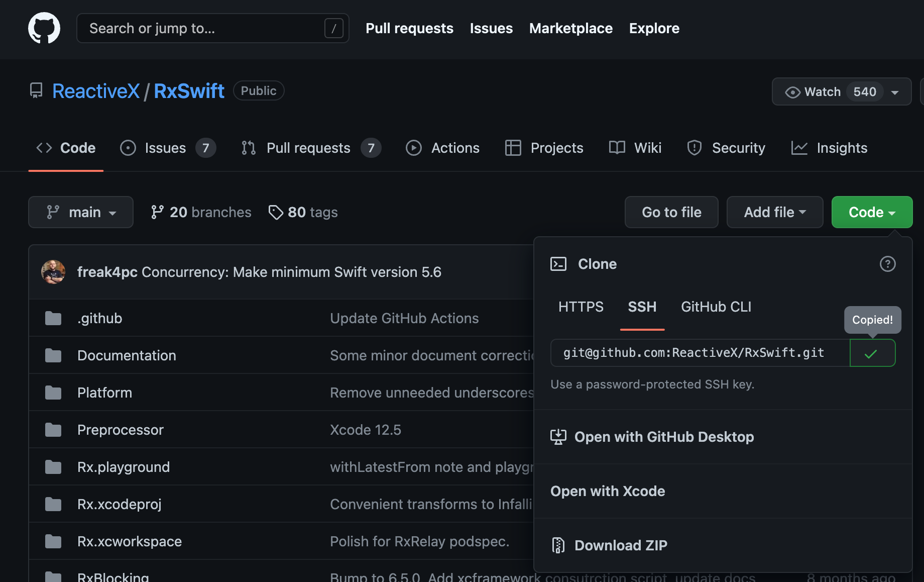Toggle the green Code dropdown button
Viewport: 924px width, 582px height.
point(872,212)
